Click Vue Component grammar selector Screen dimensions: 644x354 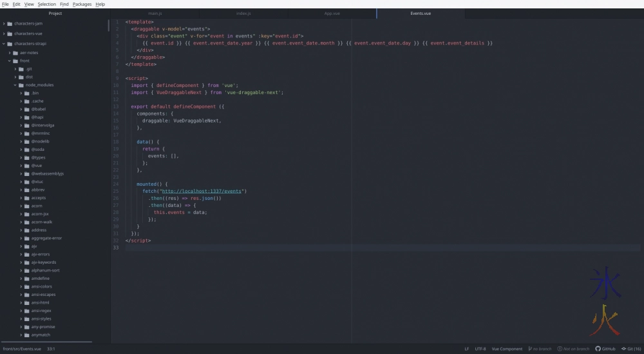click(x=507, y=349)
